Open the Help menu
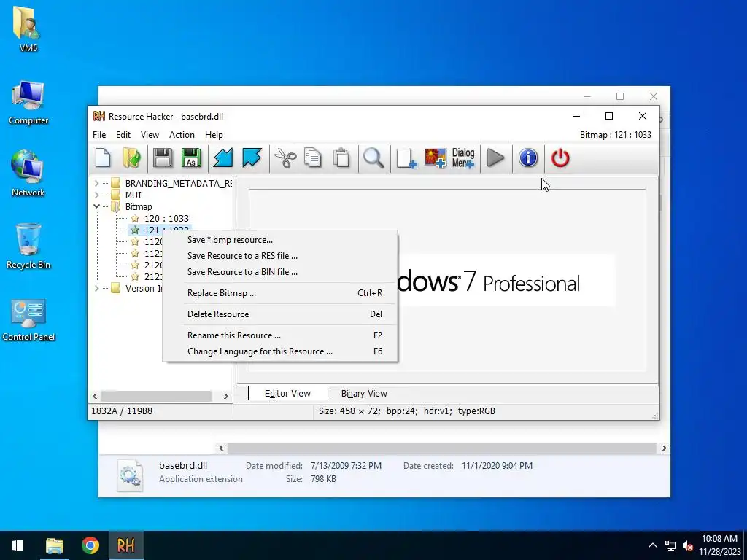Image resolution: width=747 pixels, height=560 pixels. click(214, 135)
